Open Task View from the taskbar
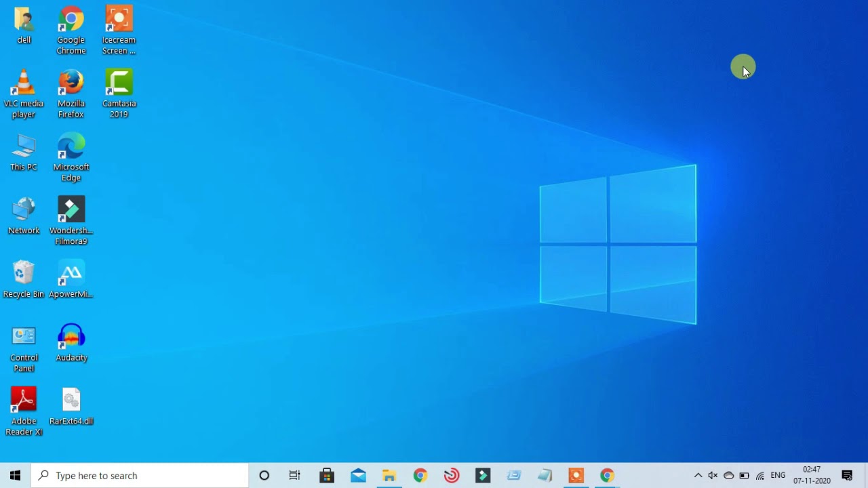This screenshot has width=868, height=488. pos(295,475)
